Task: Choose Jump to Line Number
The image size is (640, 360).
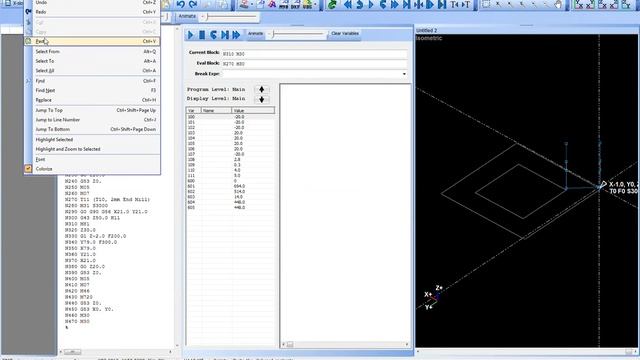Action: pos(91,120)
